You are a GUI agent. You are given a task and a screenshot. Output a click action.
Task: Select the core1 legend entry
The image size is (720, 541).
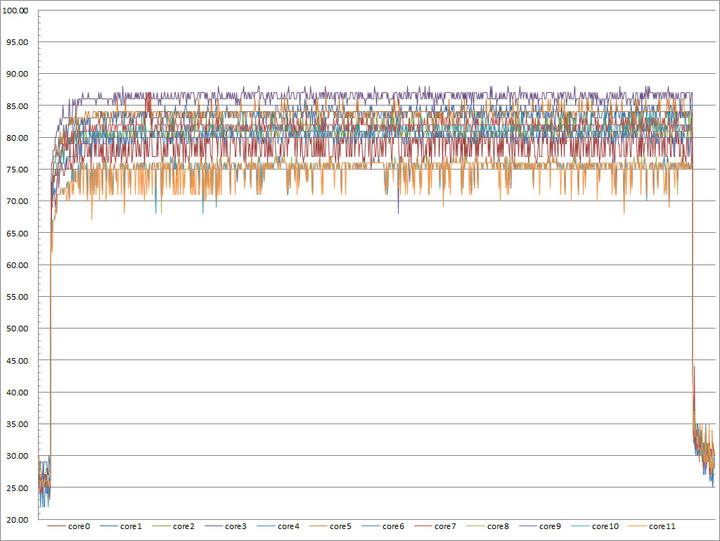[121, 526]
